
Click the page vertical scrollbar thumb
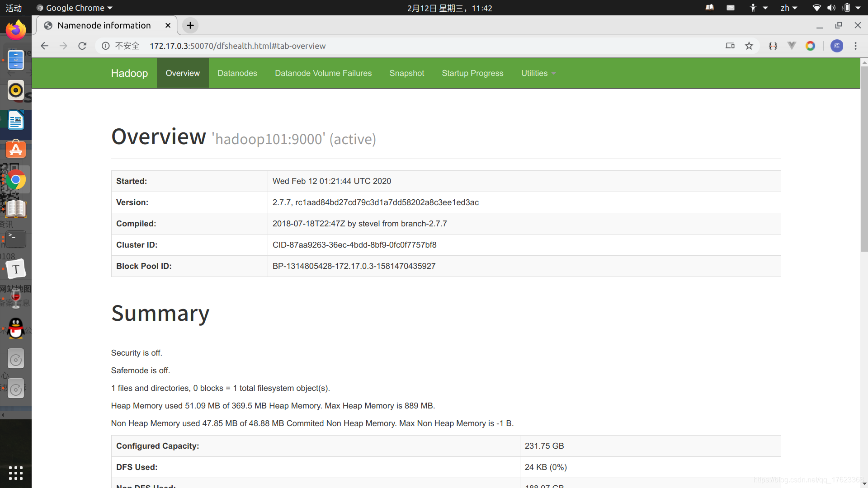click(x=864, y=158)
